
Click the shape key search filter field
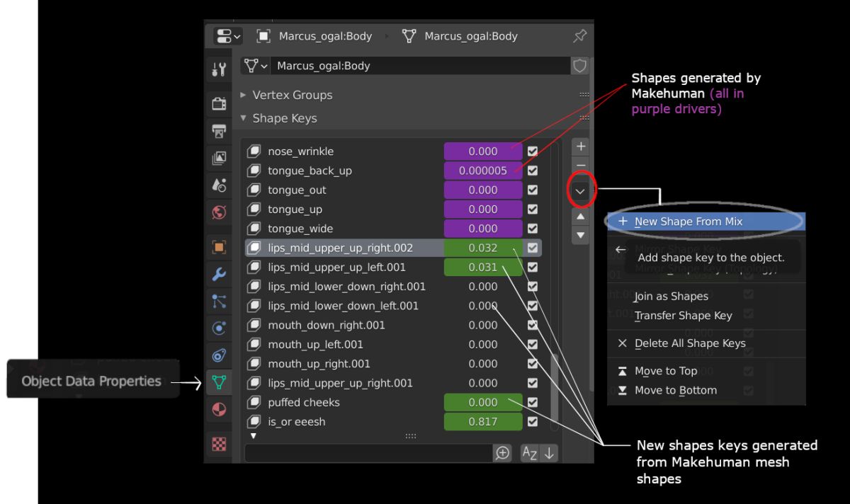point(368,453)
